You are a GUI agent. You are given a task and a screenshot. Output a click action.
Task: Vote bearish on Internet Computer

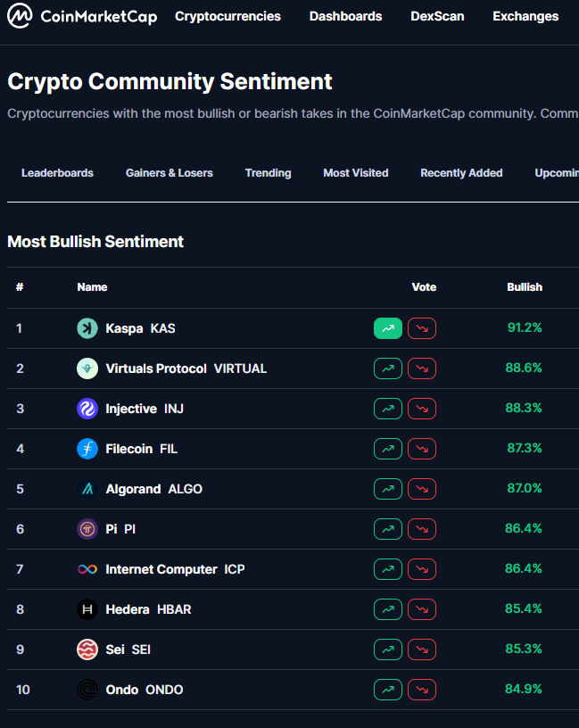(422, 569)
